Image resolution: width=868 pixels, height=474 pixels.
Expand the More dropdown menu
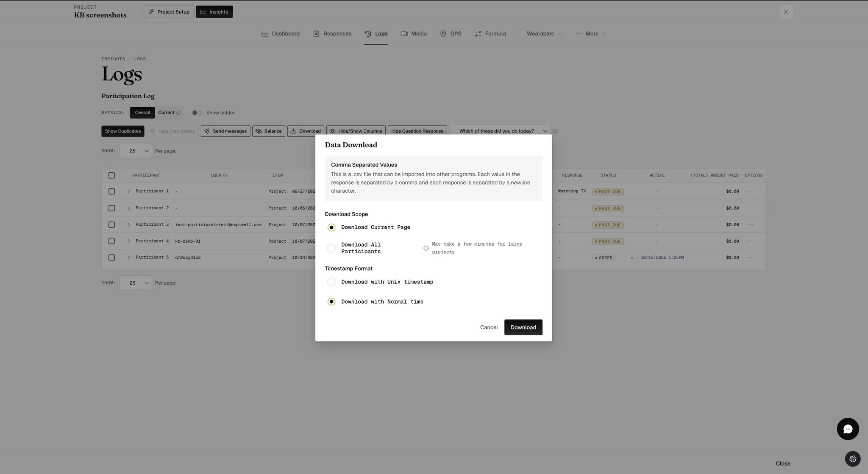click(x=590, y=34)
